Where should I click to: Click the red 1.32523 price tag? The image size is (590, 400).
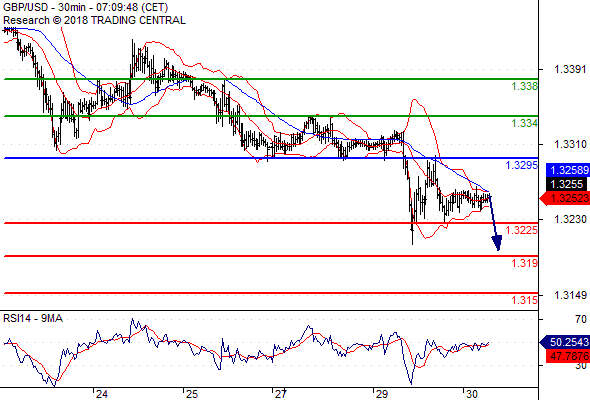pos(565,198)
